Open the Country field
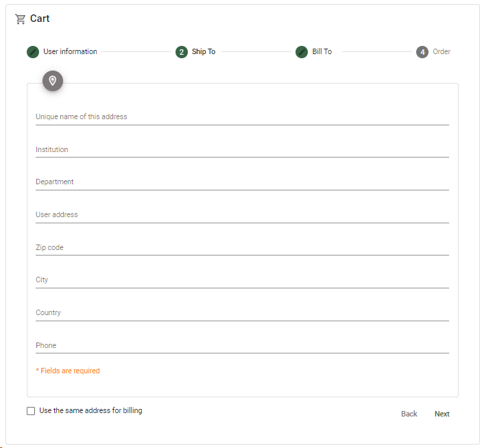Viewport: 482px width, 448px height. 242,313
